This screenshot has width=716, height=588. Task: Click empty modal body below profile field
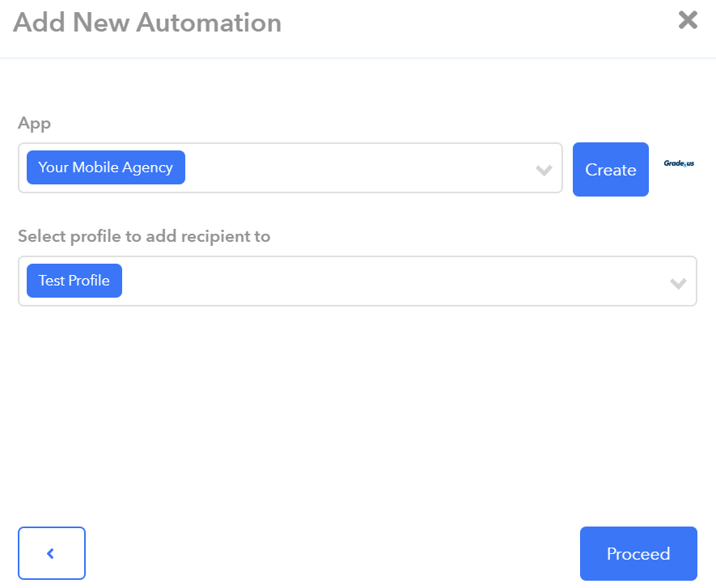coord(358,411)
